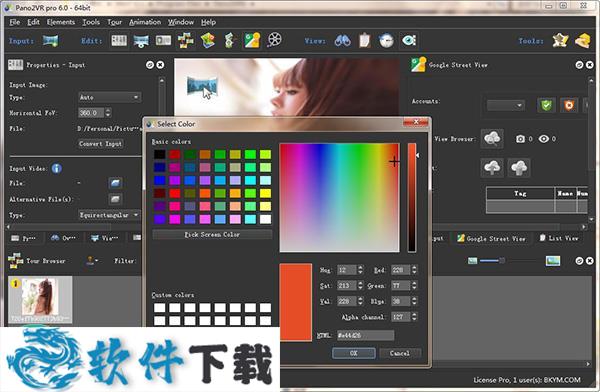
Task: Click the HTML color code field
Action: (365, 335)
